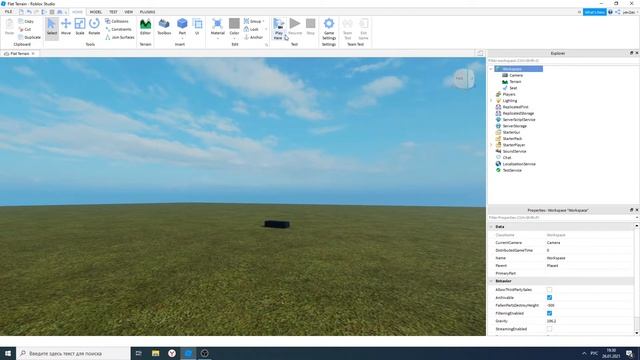This screenshot has width=640, height=360.
Task: Open the Part type dropdown arrow
Action: pos(182,38)
